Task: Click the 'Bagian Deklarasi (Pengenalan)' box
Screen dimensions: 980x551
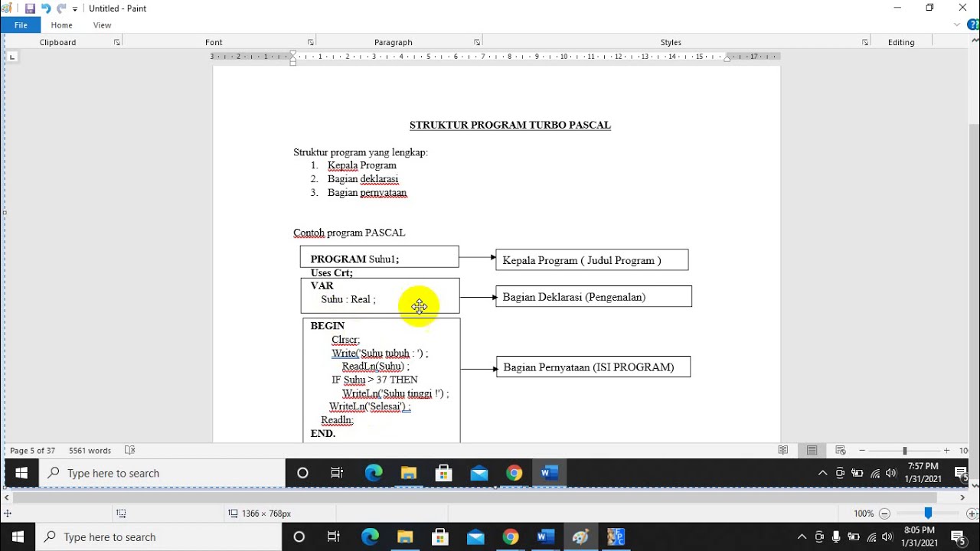Action: pos(593,296)
